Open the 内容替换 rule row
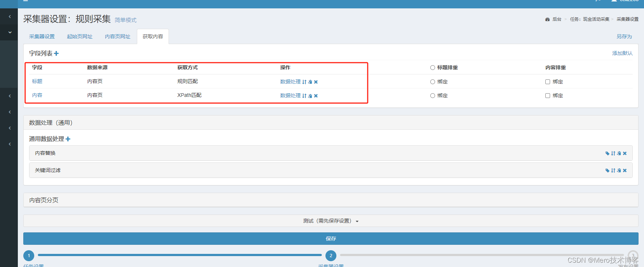The width and height of the screenshot is (644, 267). 331,153
